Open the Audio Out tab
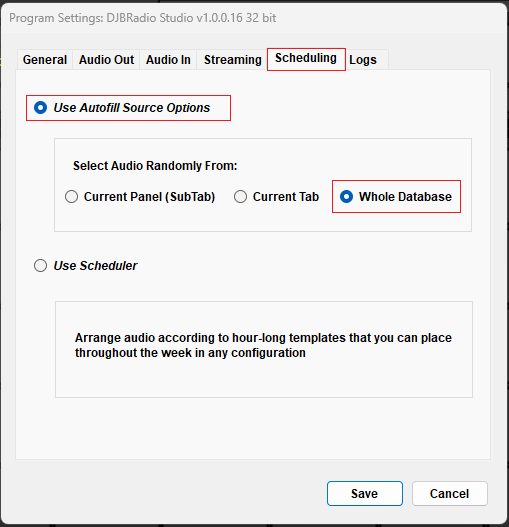Viewport: 509px width, 527px height. [106, 59]
